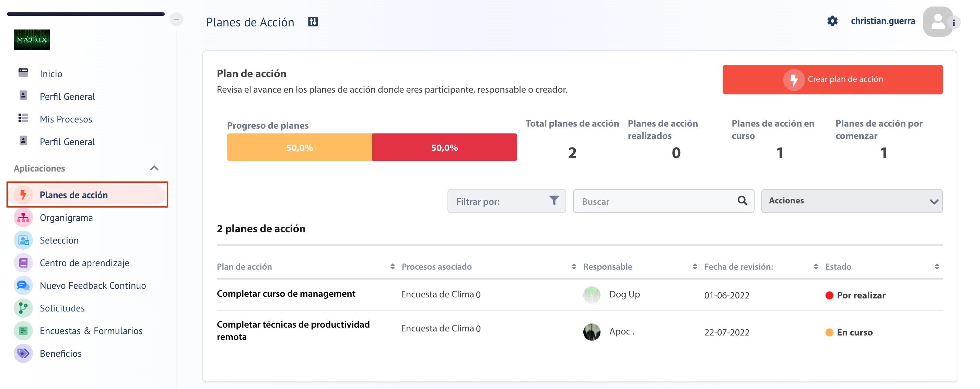The height and width of the screenshot is (389, 980).
Task: Click the user avatar icon
Action: coord(938,22)
